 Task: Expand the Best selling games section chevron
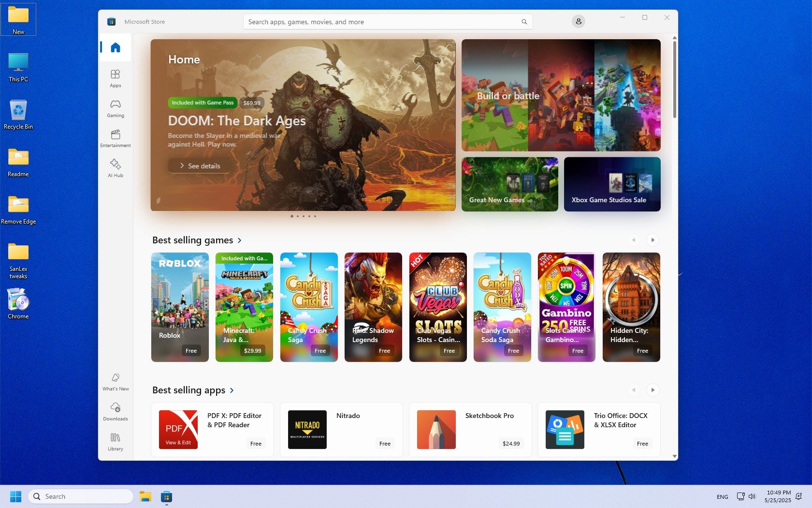tap(239, 240)
